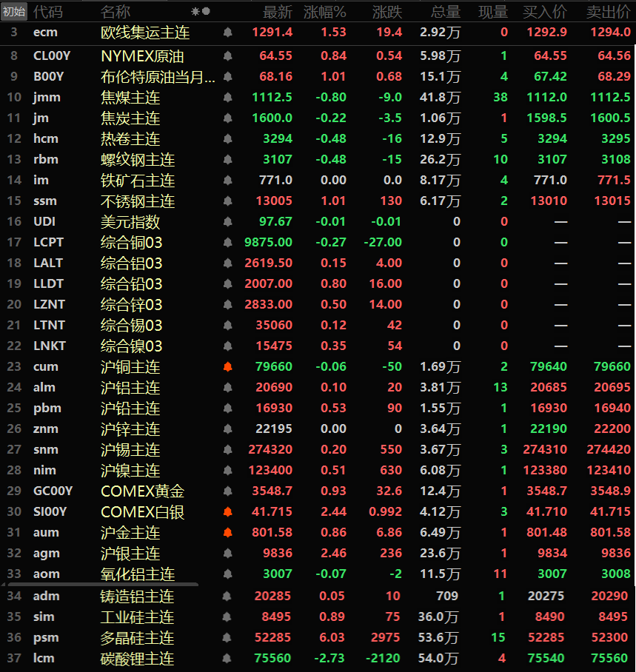Sort by 总量 volume column header
This screenshot has height=672, width=636.
coord(446,12)
